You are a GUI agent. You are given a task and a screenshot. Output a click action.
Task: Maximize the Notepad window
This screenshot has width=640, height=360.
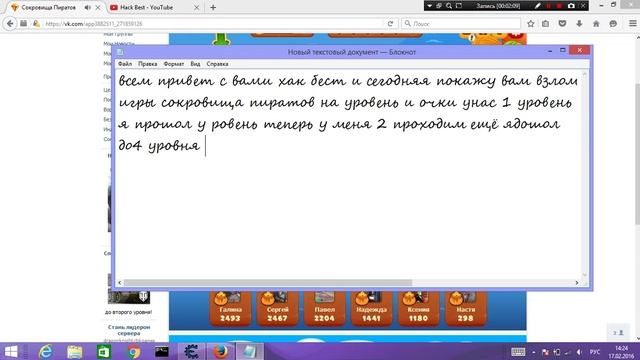(562, 50)
